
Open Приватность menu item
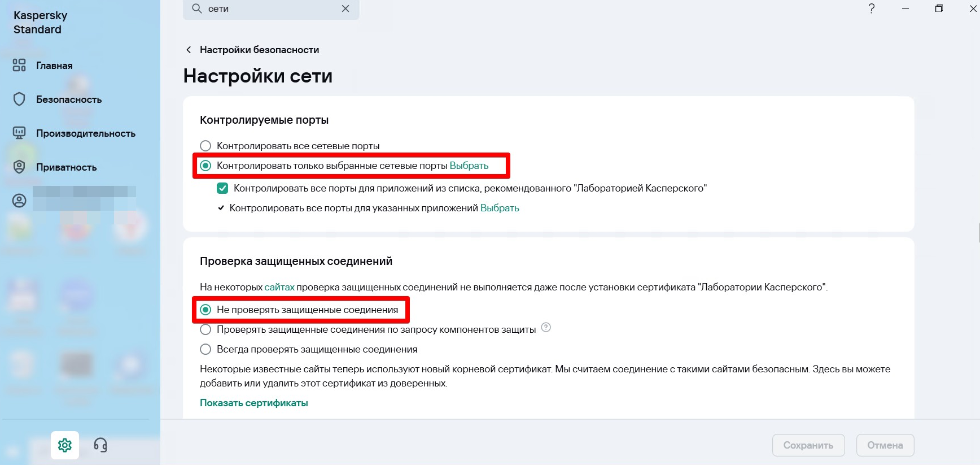click(x=67, y=167)
